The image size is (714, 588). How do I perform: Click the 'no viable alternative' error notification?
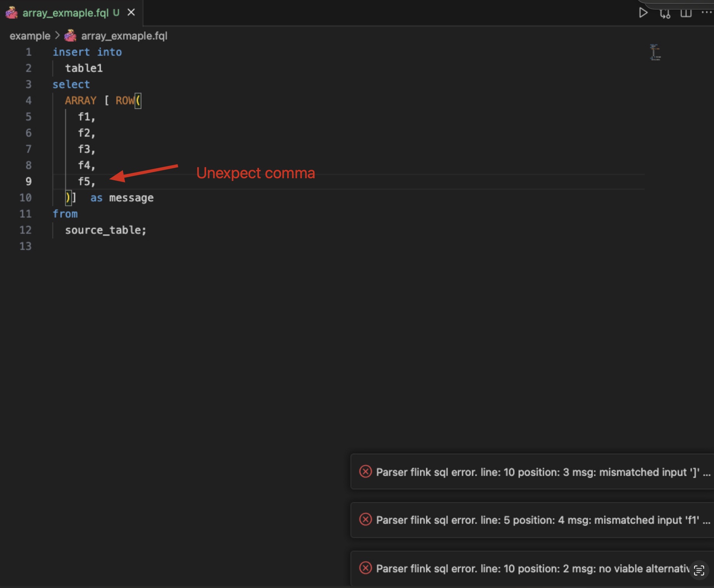pos(532,568)
